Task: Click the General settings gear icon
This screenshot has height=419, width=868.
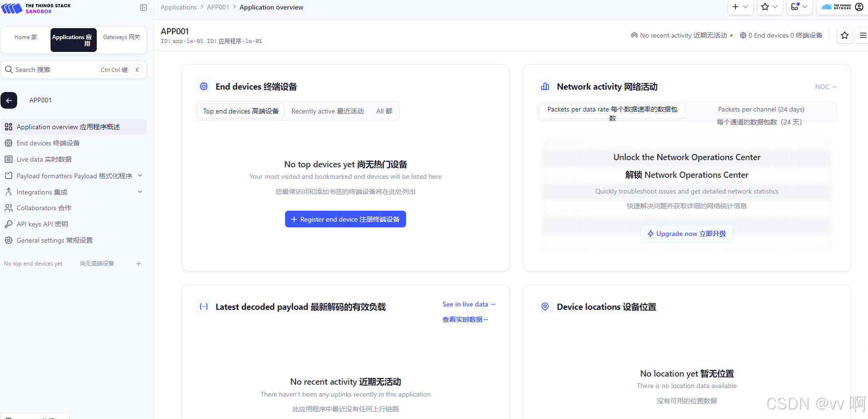Action: click(x=9, y=240)
